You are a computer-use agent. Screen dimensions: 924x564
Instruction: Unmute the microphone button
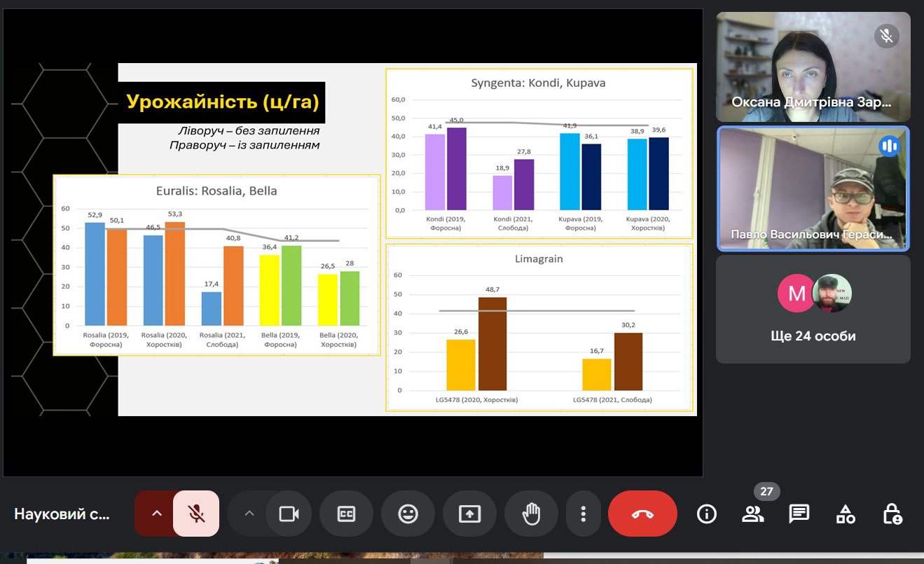pyautogui.click(x=196, y=514)
